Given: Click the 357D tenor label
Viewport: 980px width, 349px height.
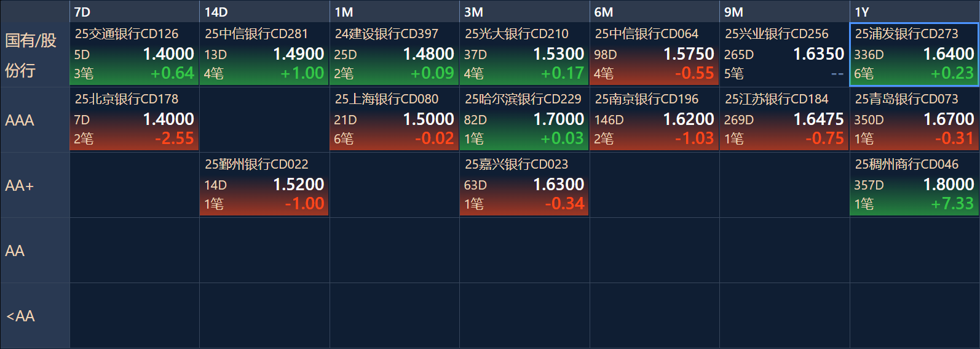Looking at the screenshot, I should (x=869, y=185).
